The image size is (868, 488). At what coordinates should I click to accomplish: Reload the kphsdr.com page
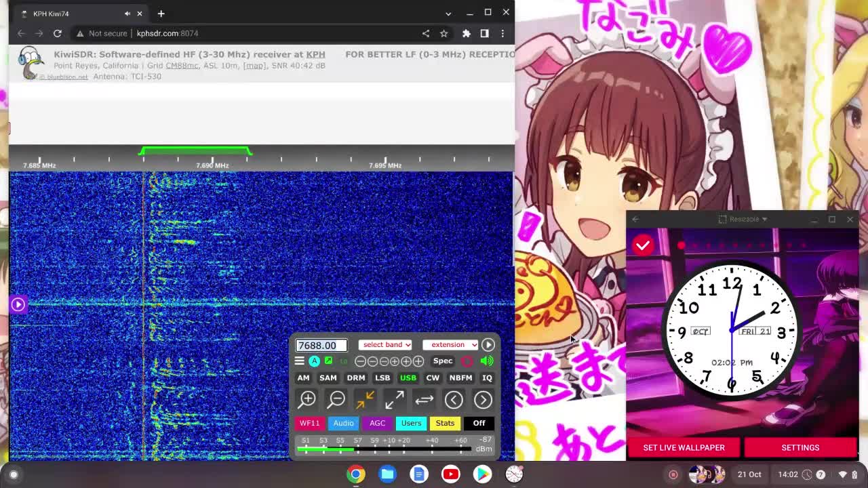58,33
